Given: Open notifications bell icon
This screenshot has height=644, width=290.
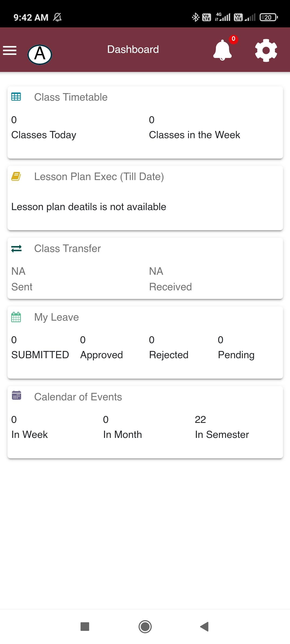Looking at the screenshot, I should 223,50.
